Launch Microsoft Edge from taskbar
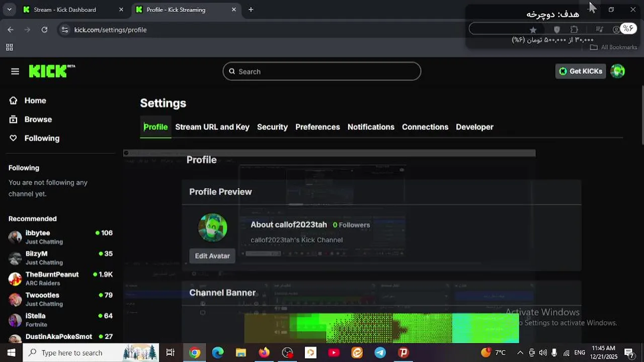The width and height of the screenshot is (644, 362). (x=218, y=352)
